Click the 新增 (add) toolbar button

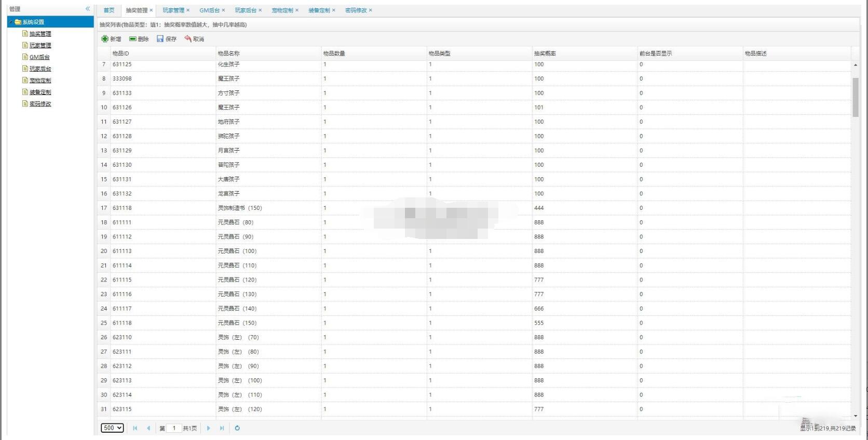pos(111,39)
